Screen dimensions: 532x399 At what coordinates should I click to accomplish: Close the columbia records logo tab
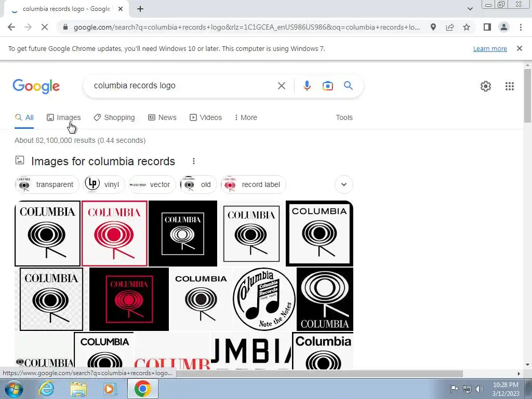pyautogui.click(x=121, y=9)
